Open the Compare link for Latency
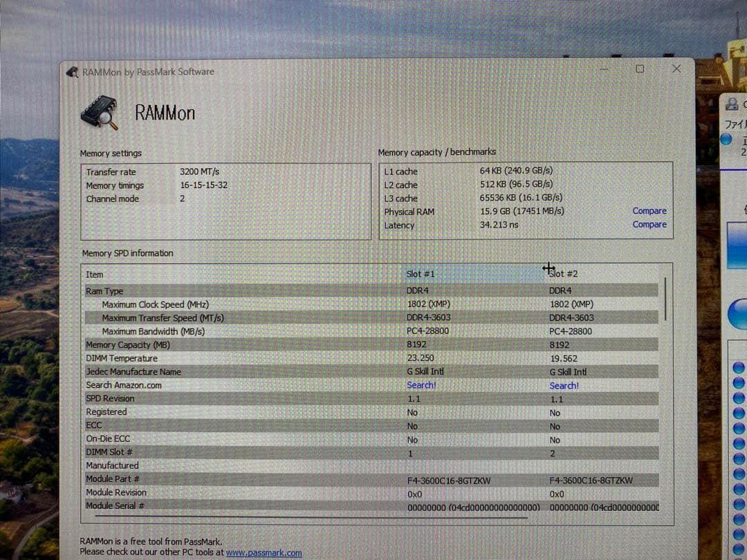Viewport: 747px width, 560px height. point(649,224)
